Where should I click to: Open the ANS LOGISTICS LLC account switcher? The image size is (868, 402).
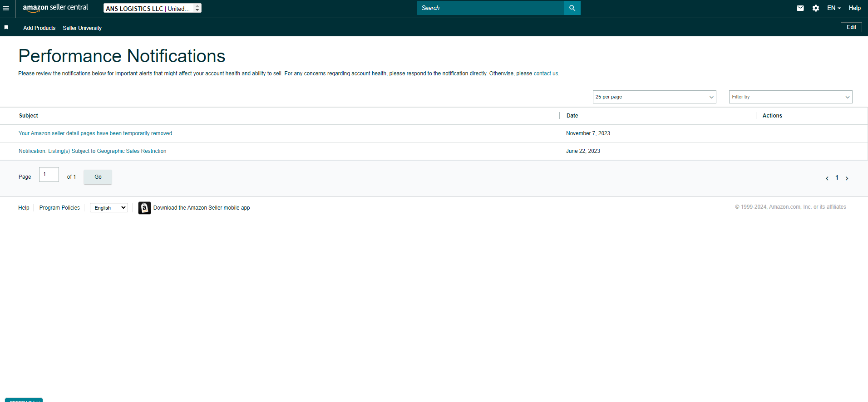[153, 8]
